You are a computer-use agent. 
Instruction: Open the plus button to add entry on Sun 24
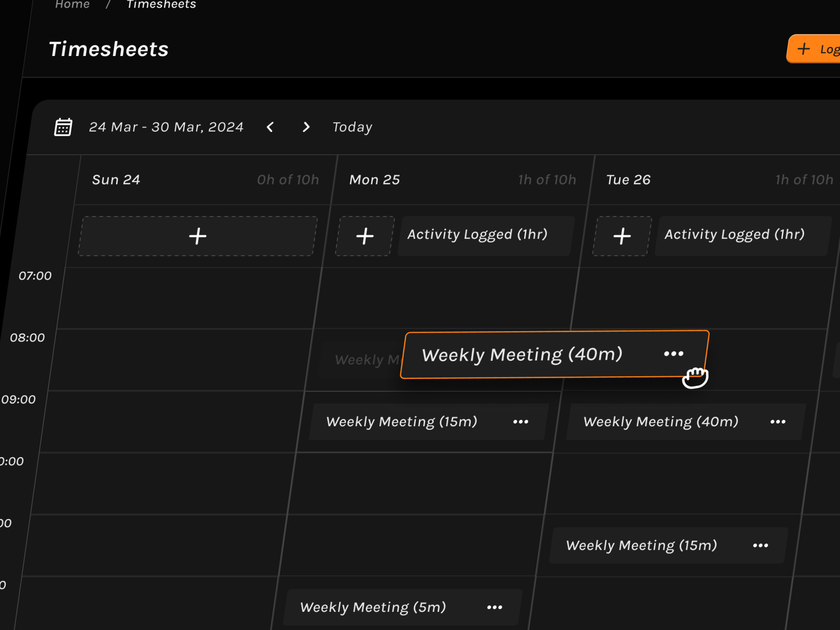(x=197, y=236)
